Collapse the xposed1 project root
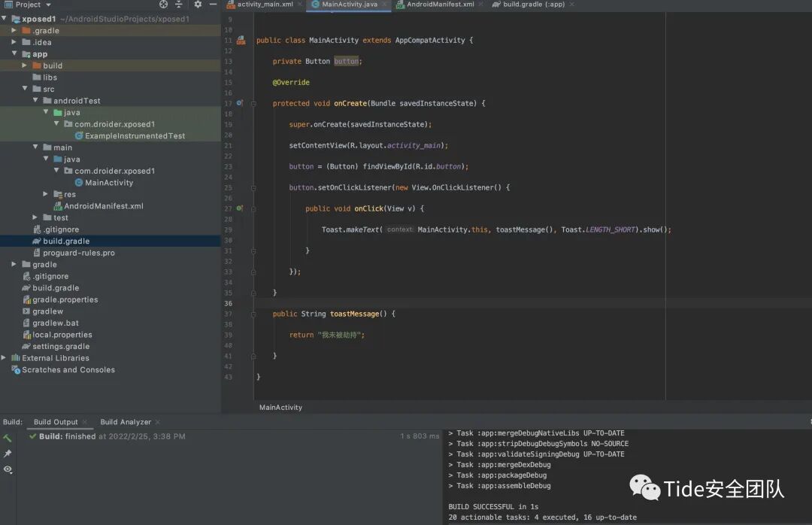This screenshot has height=525, width=812. pos(5,19)
